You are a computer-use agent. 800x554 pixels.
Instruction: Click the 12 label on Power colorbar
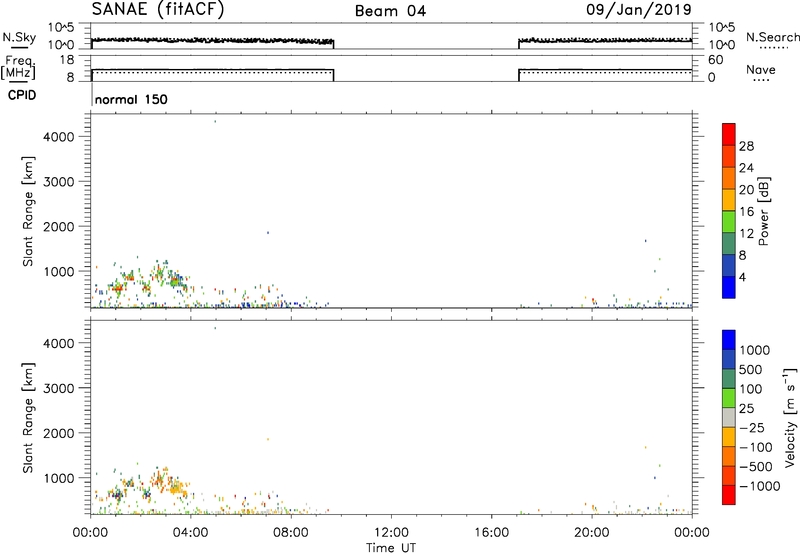point(746,234)
